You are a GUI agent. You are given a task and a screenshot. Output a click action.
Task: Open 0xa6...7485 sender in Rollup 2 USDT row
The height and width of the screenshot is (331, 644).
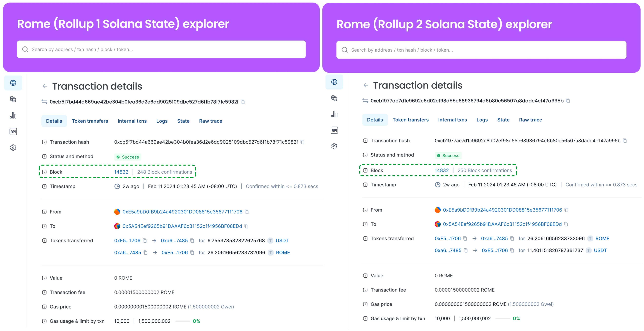[x=448, y=251]
